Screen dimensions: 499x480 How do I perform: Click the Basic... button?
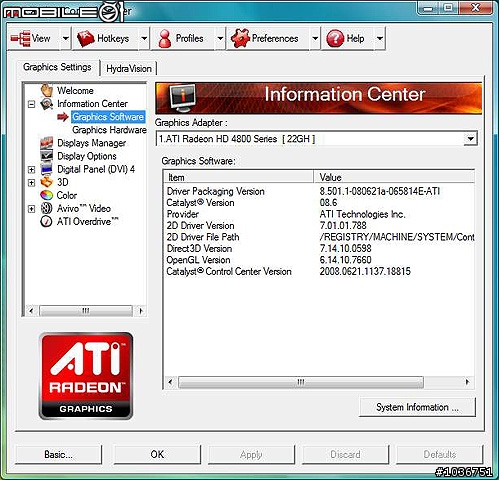click(58, 454)
